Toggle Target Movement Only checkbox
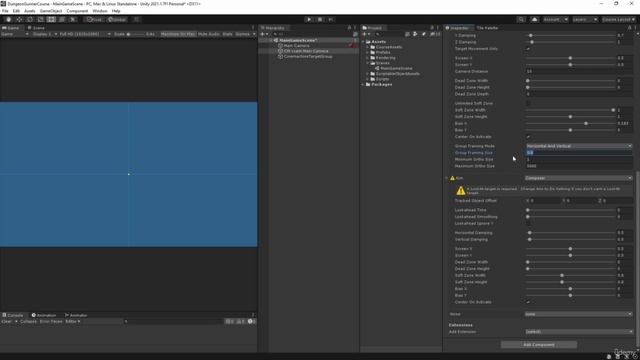 528,49
